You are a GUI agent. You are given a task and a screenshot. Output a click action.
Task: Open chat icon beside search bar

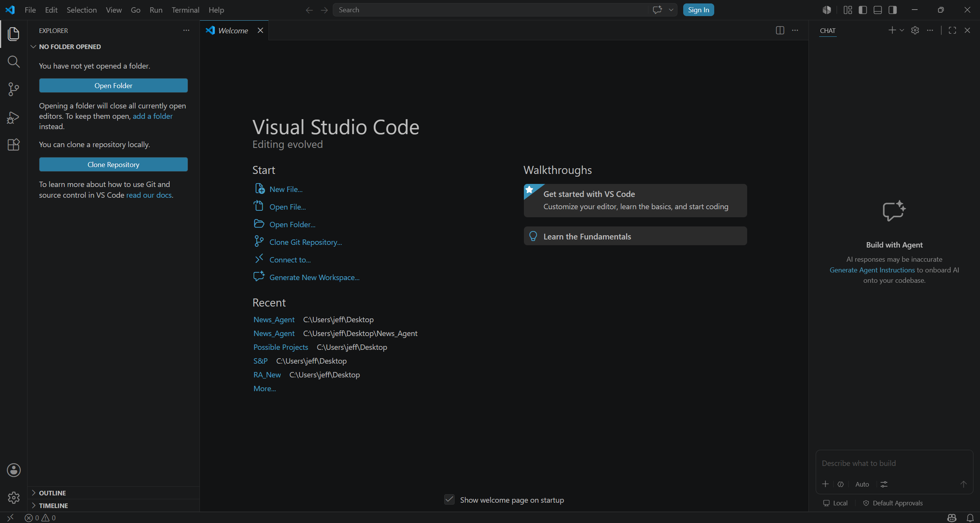click(x=657, y=10)
